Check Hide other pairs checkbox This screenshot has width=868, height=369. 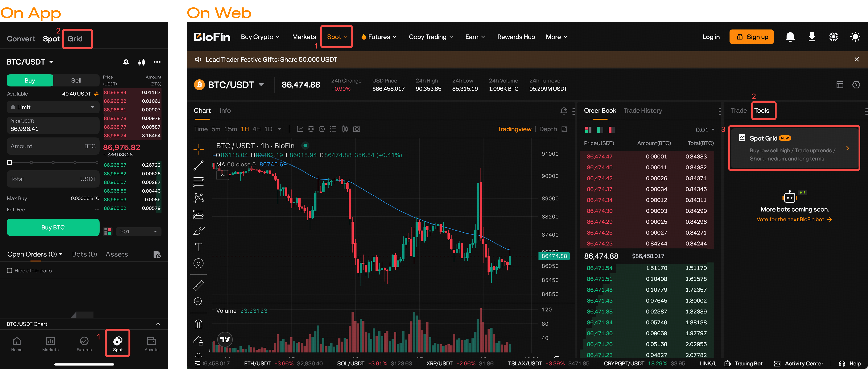click(x=10, y=271)
